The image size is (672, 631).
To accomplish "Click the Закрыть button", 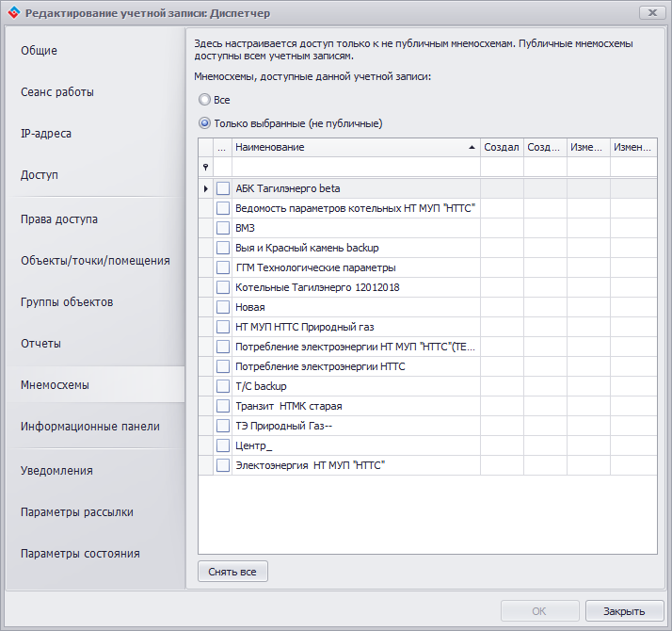I will (x=624, y=610).
